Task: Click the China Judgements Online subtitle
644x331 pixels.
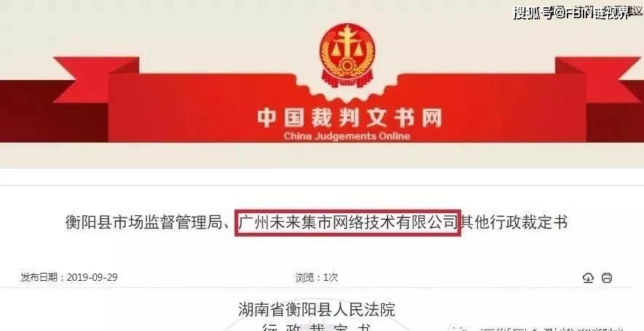Action: click(x=347, y=136)
